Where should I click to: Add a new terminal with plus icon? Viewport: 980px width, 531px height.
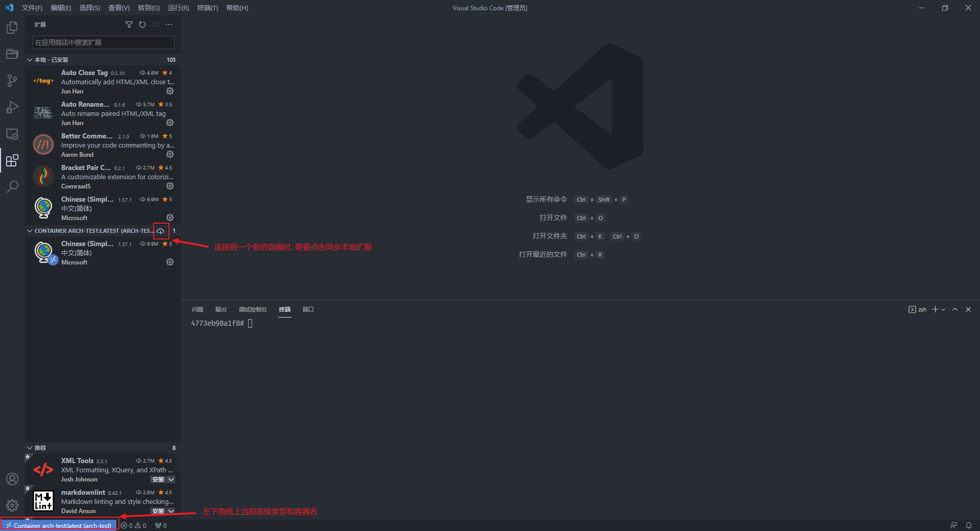click(x=935, y=309)
